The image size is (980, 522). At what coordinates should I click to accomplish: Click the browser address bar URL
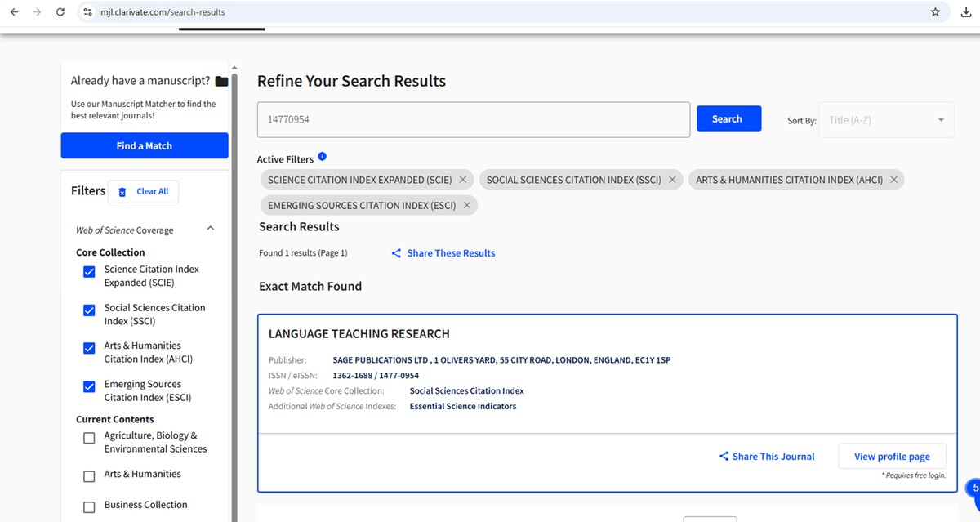point(163,12)
